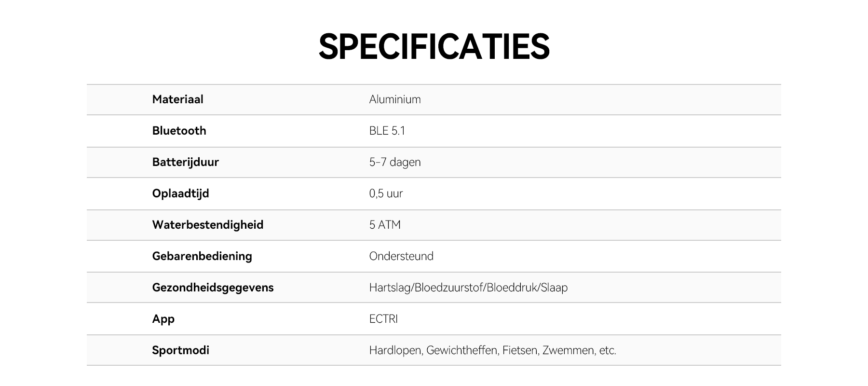Click the App row label

pyautogui.click(x=163, y=319)
